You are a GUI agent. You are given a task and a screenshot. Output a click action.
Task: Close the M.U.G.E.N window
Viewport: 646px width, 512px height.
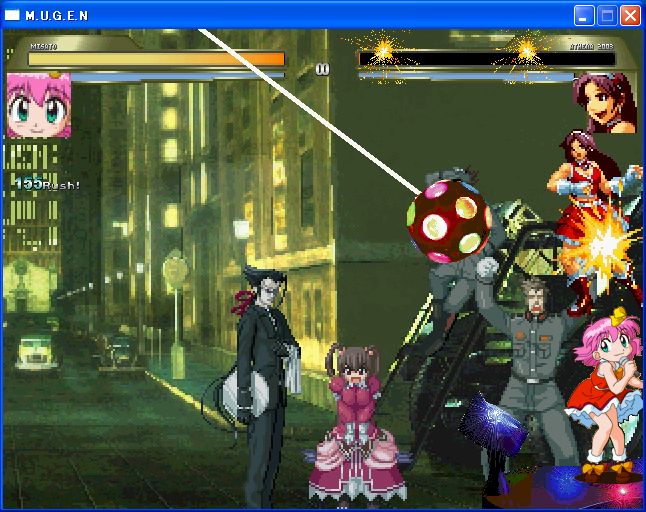click(630, 16)
